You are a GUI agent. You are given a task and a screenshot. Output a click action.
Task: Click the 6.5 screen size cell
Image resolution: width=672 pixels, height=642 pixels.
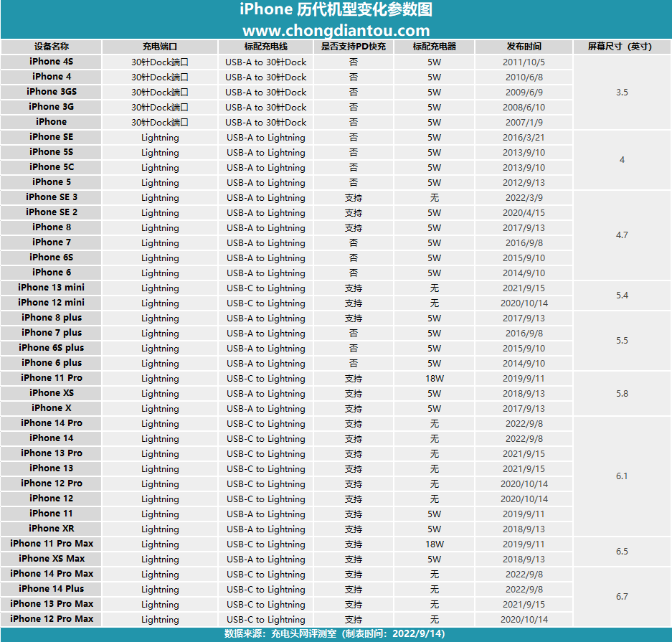click(623, 552)
